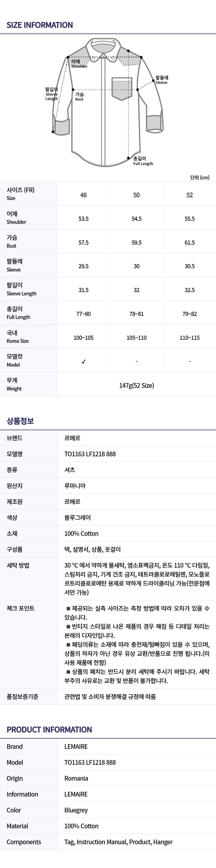Click the model-cut checkmark under size 48
The width and height of the screenshot is (216, 868).
[84, 362]
